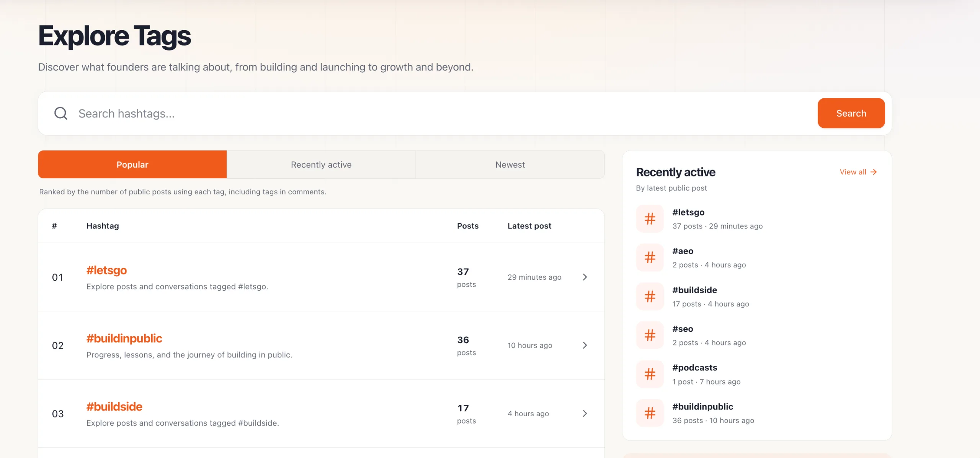Click the '29 minutes ago' table cell

[x=534, y=277]
